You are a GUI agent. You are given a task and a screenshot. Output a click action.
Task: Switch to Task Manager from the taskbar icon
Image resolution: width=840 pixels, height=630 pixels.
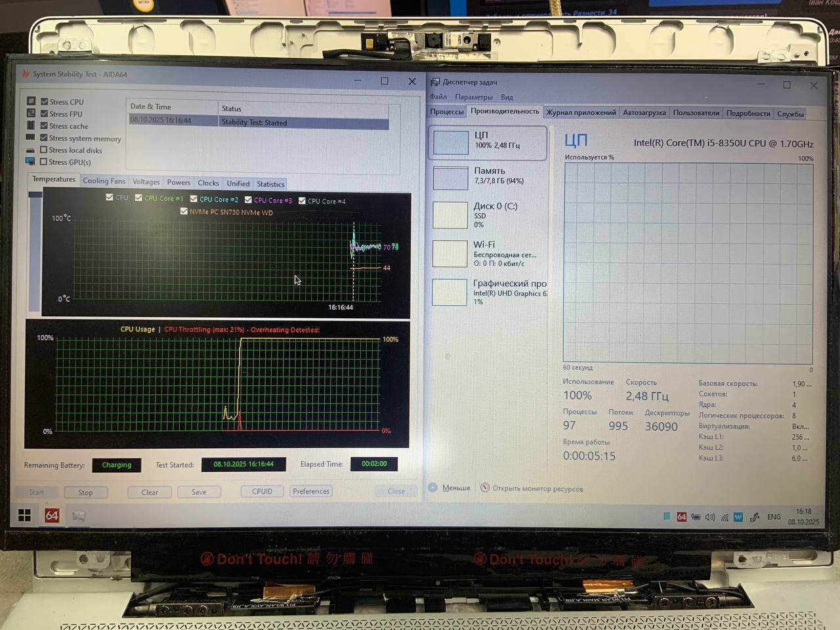79,516
